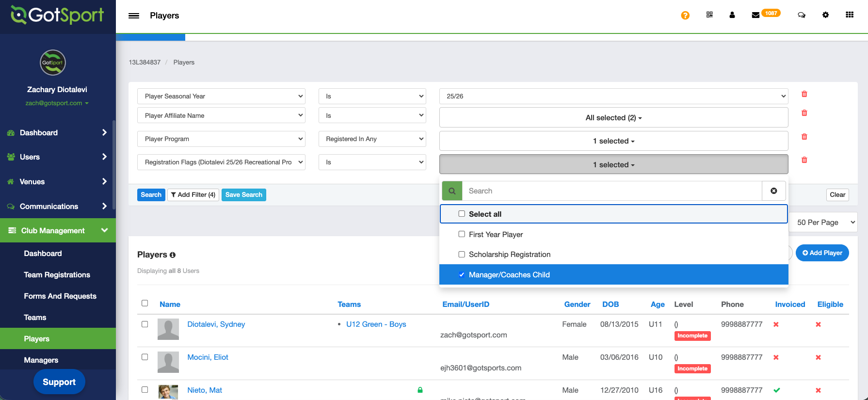Go to Managers in the sidebar
The width and height of the screenshot is (868, 400).
[x=41, y=360]
